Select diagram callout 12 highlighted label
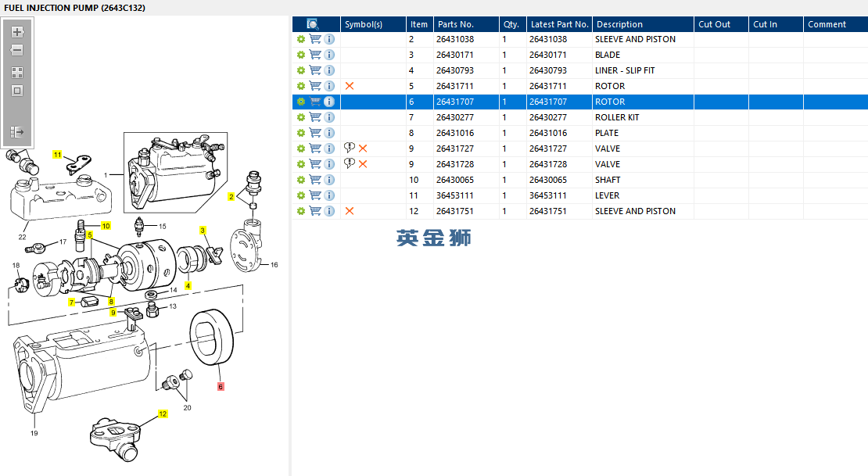Viewport: 868px width, 476px height. tap(163, 413)
